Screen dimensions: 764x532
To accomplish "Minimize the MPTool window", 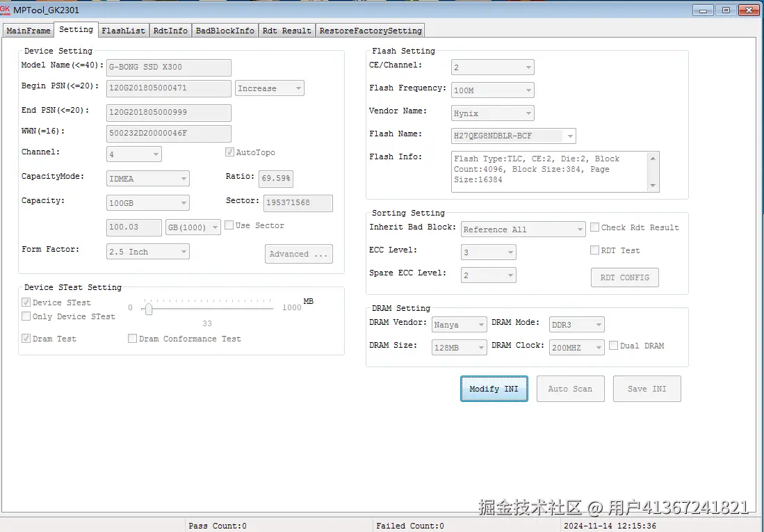I will 703,10.
